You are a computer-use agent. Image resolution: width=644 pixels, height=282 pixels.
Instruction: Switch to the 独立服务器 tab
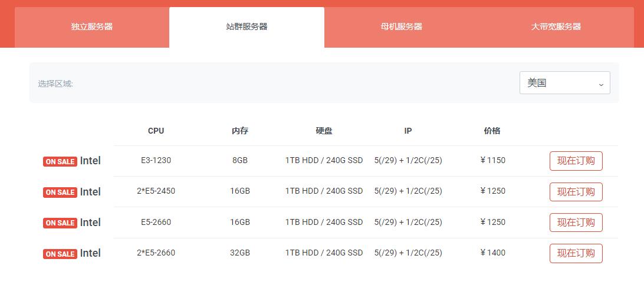coord(91,27)
